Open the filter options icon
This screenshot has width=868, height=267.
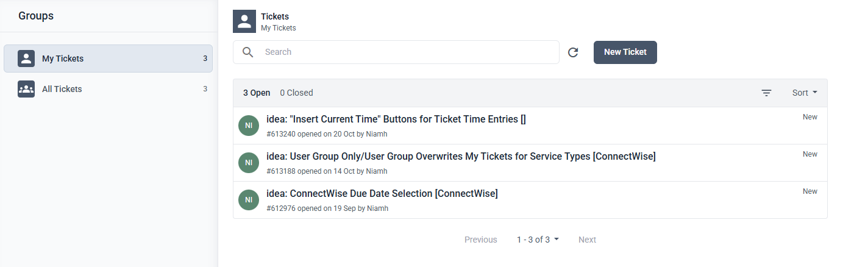[766, 93]
